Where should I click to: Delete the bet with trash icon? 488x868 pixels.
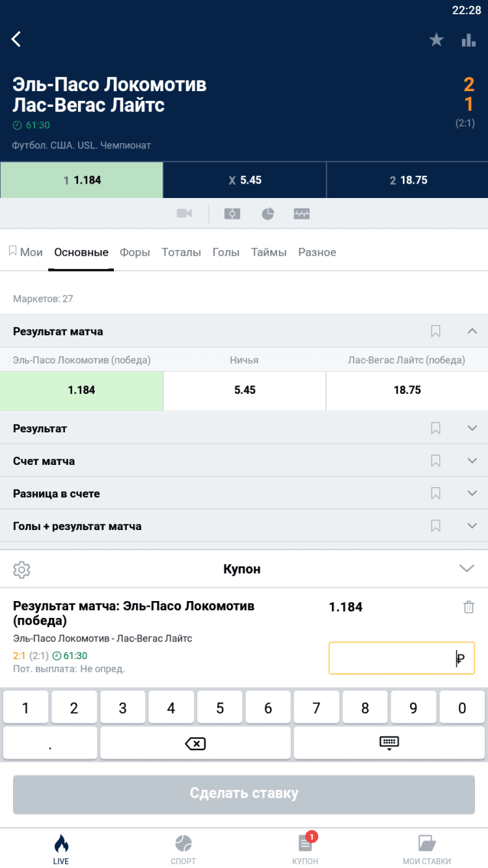click(x=468, y=607)
